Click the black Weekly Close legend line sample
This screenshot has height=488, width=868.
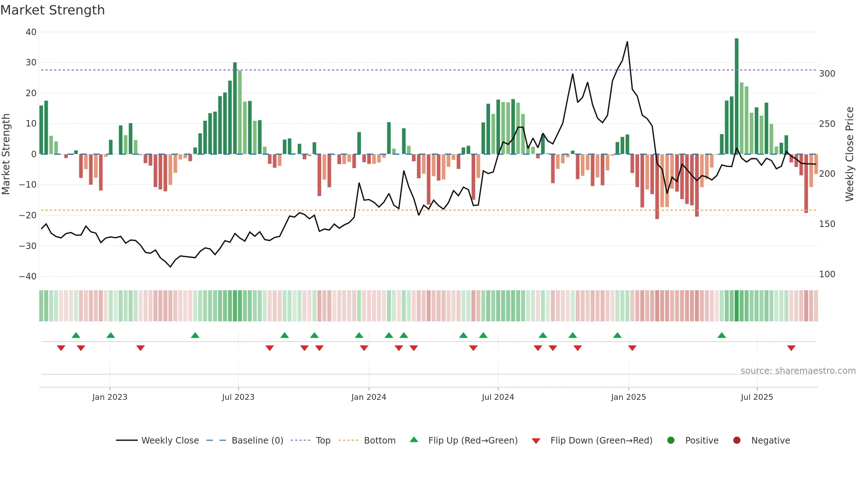[127, 440]
